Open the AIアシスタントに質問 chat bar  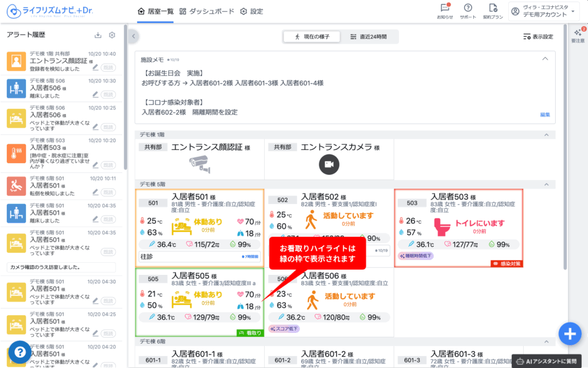pos(548,361)
